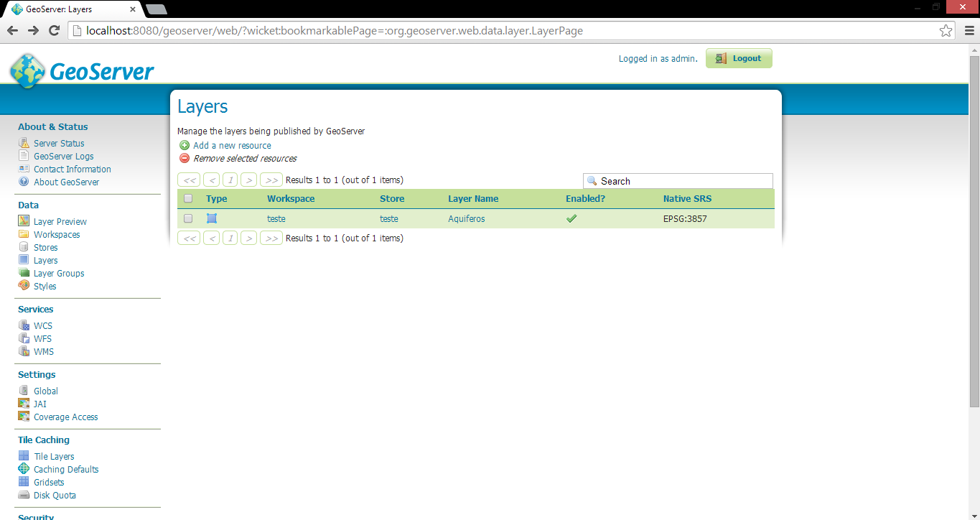The width and height of the screenshot is (980, 520).
Task: Open a new browser tab
Action: [156, 9]
